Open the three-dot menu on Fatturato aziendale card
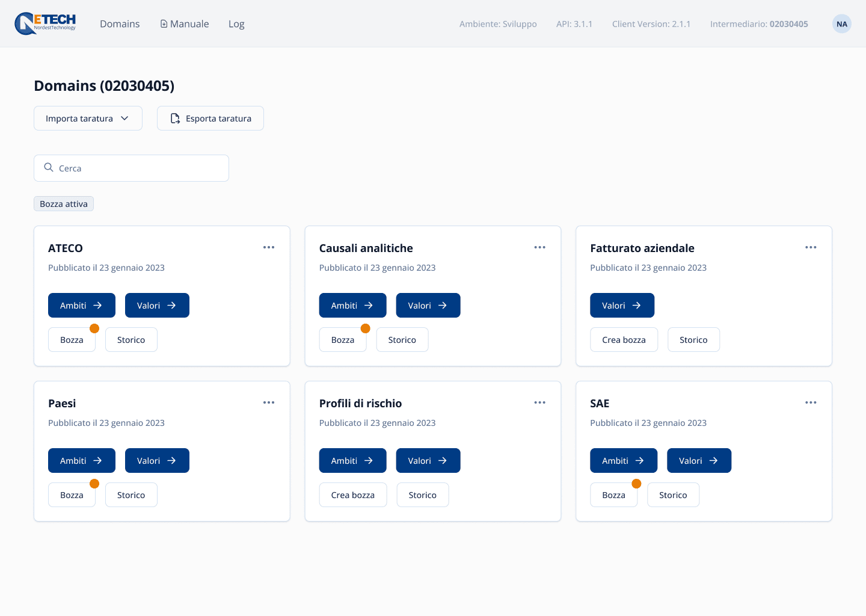 pos(811,247)
